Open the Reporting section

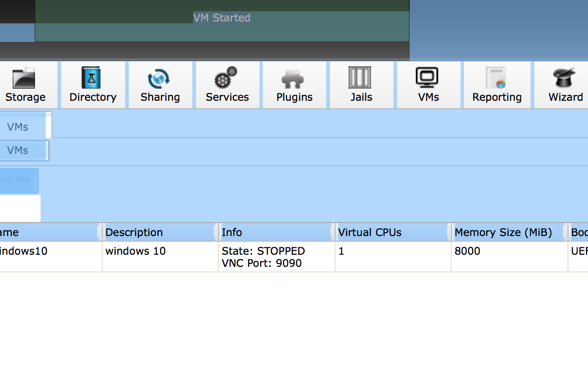pos(497,85)
